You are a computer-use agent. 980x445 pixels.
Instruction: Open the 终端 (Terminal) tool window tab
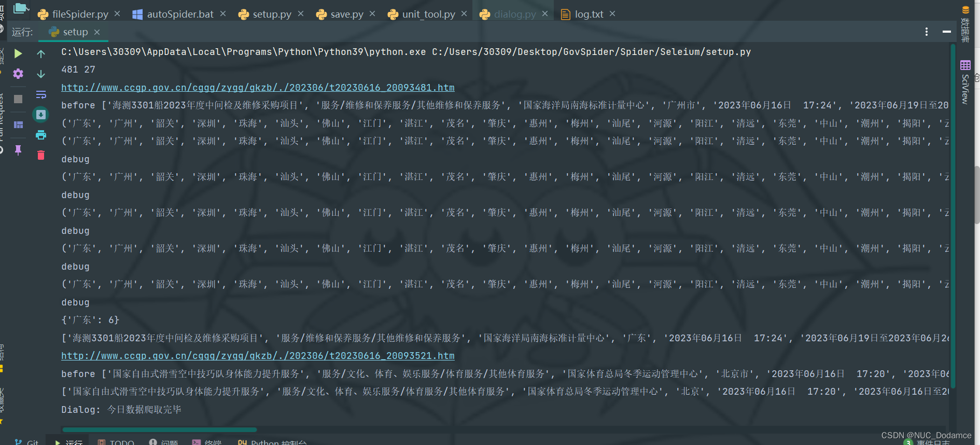point(207,442)
